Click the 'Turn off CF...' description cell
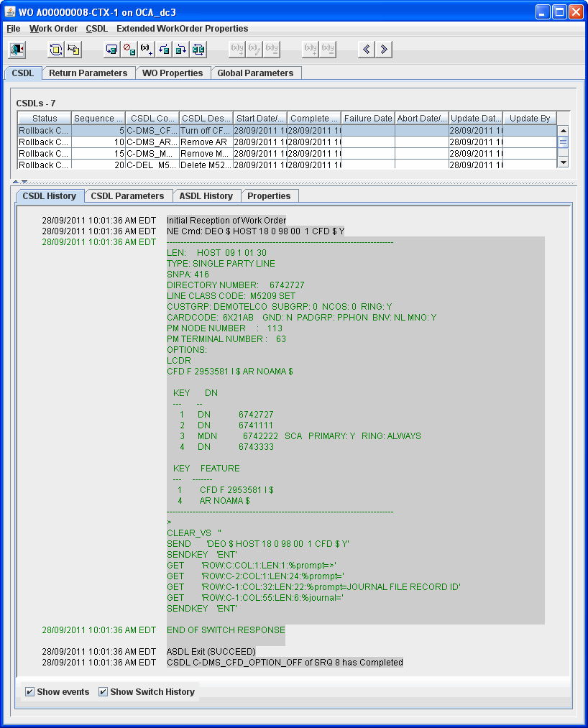The height and width of the screenshot is (728, 588). point(206,131)
